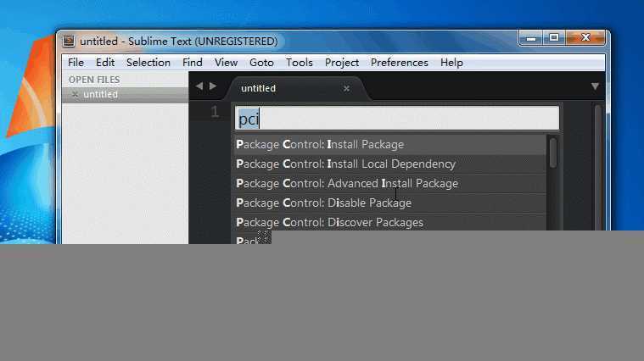Viewport: 644px width, 361px height.
Task: Click the command palette list scrollbar
Action: [x=553, y=153]
